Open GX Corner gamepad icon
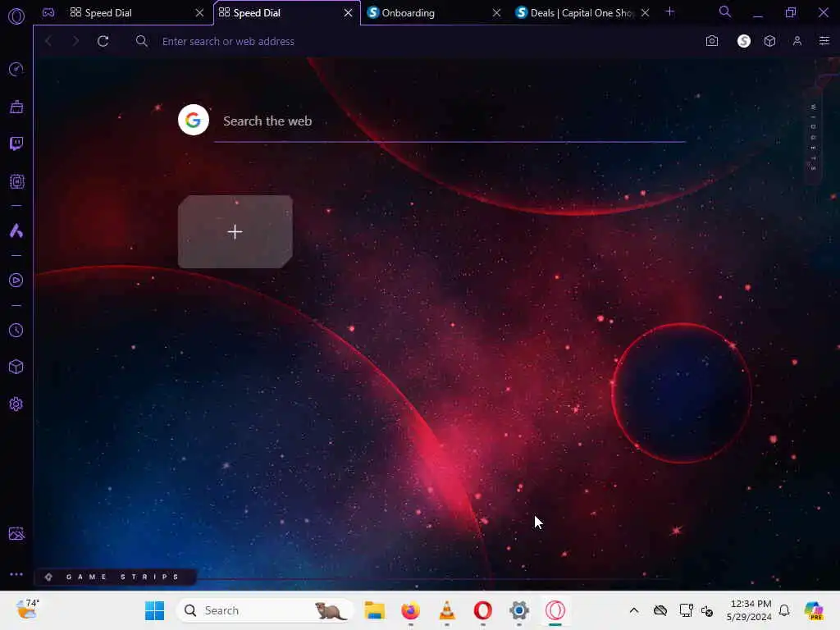The height and width of the screenshot is (630, 840). point(48,12)
